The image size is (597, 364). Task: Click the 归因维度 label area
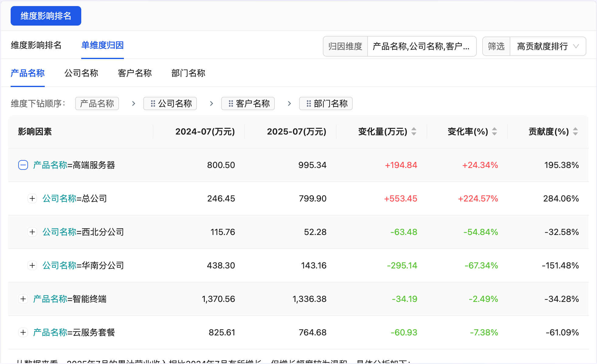pyautogui.click(x=345, y=46)
